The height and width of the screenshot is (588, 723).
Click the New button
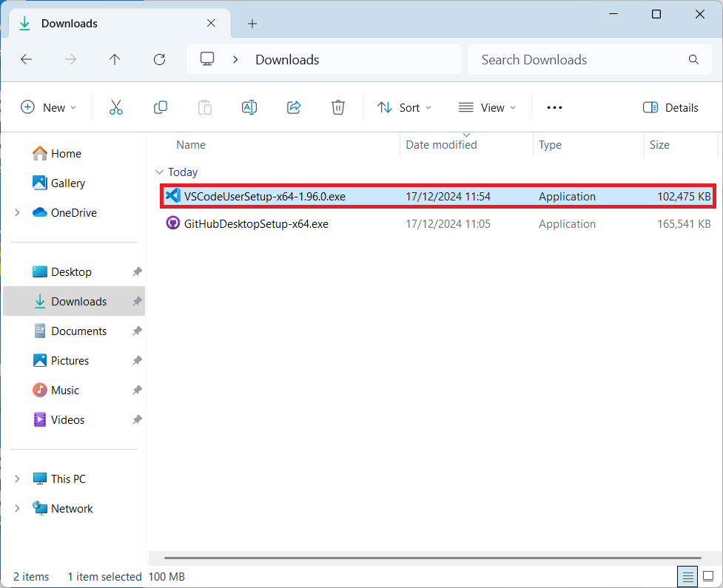pos(48,107)
